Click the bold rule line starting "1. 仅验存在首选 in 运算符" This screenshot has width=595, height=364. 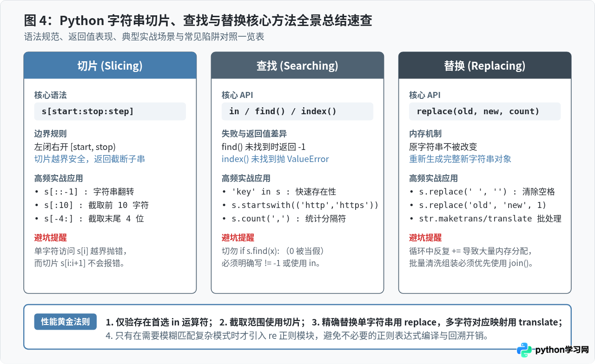pyautogui.click(x=334, y=322)
